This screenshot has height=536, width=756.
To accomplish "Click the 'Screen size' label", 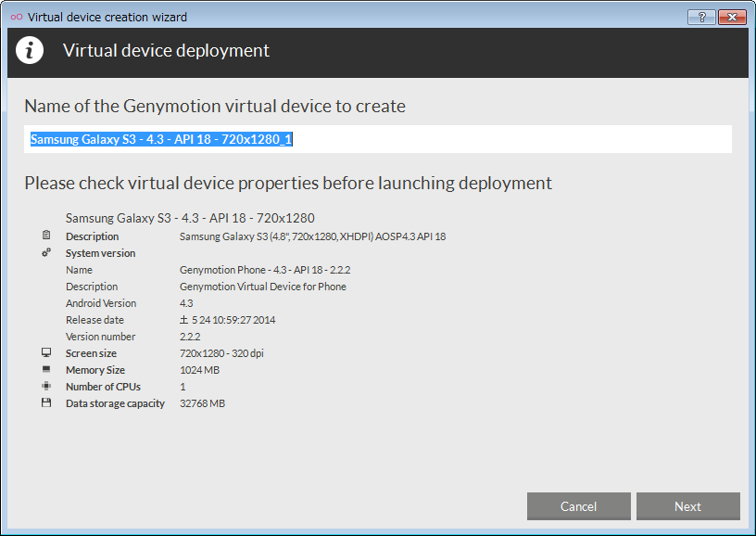I will coord(91,353).
